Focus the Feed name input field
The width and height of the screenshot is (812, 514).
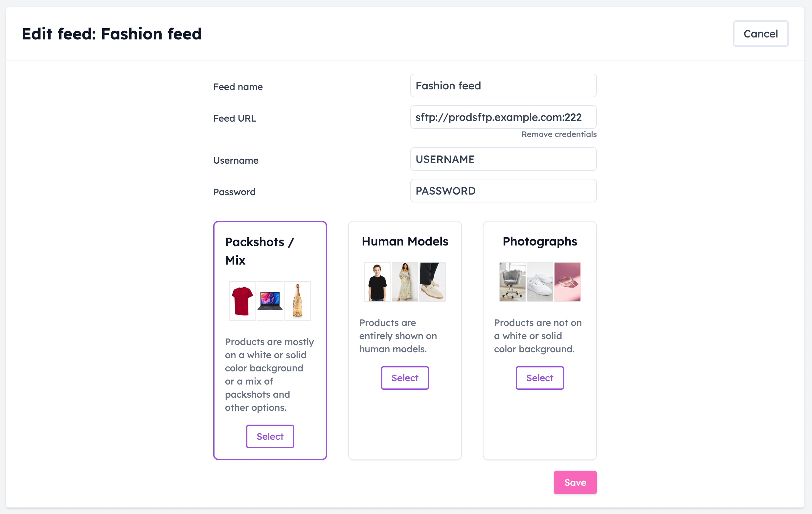click(x=503, y=86)
